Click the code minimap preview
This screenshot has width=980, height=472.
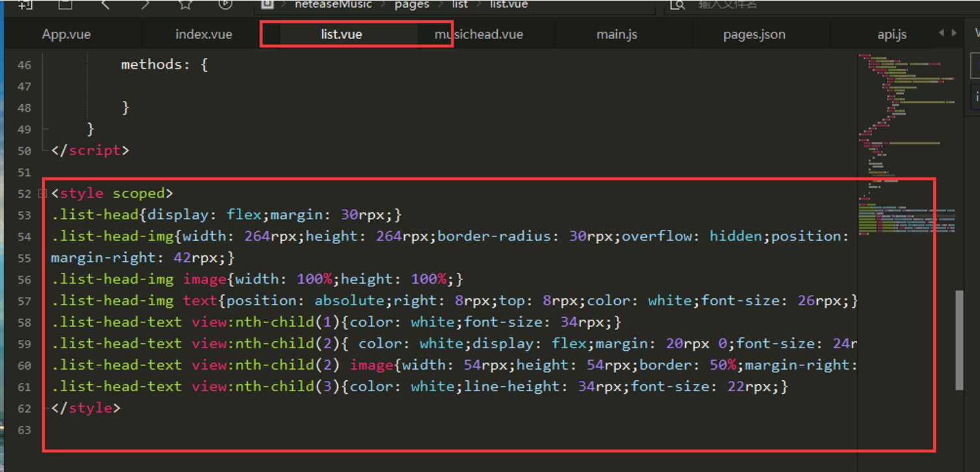click(906, 143)
